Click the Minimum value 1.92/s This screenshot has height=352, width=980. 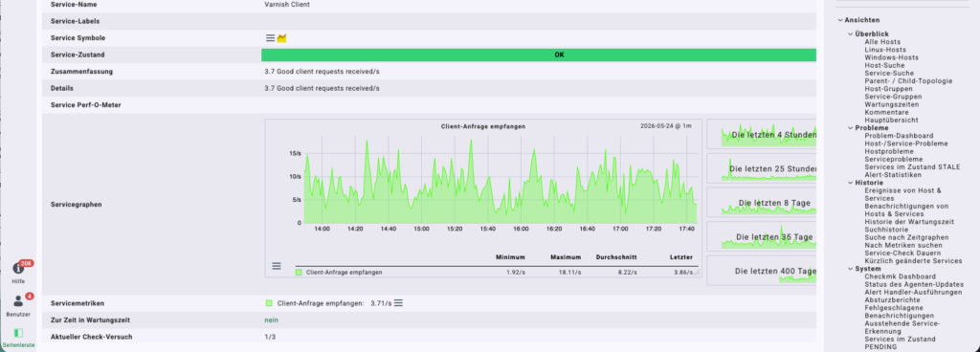pos(516,273)
